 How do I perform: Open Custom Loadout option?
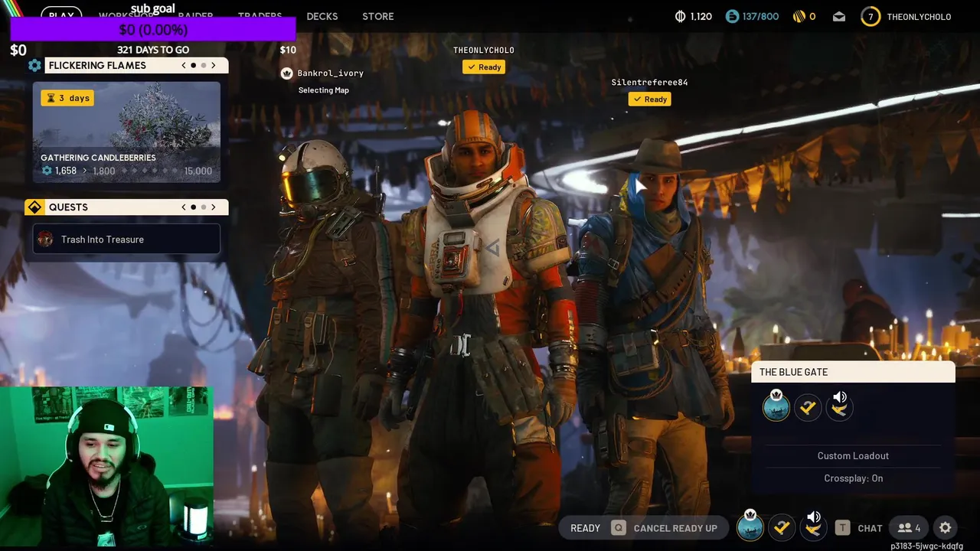point(853,456)
